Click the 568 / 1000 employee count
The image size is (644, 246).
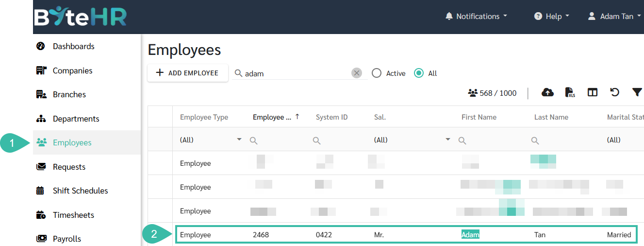click(492, 93)
